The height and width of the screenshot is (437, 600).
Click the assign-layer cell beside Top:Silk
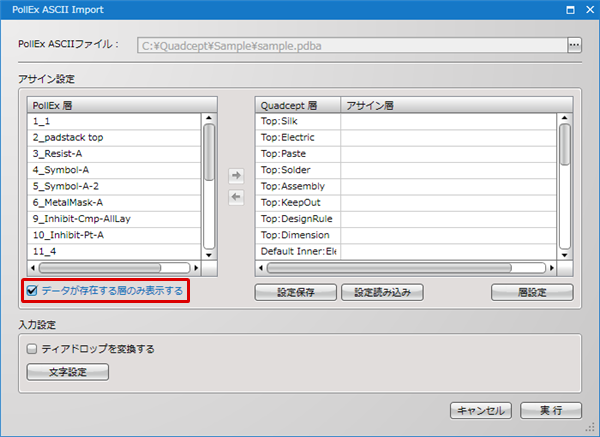click(448, 121)
